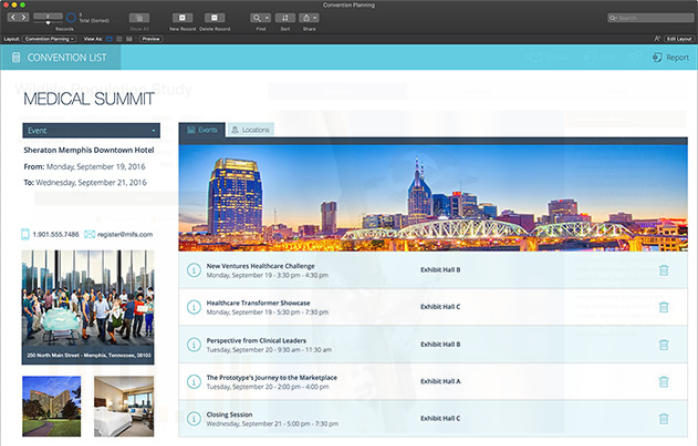Click the Report label in header

pyautogui.click(x=678, y=57)
